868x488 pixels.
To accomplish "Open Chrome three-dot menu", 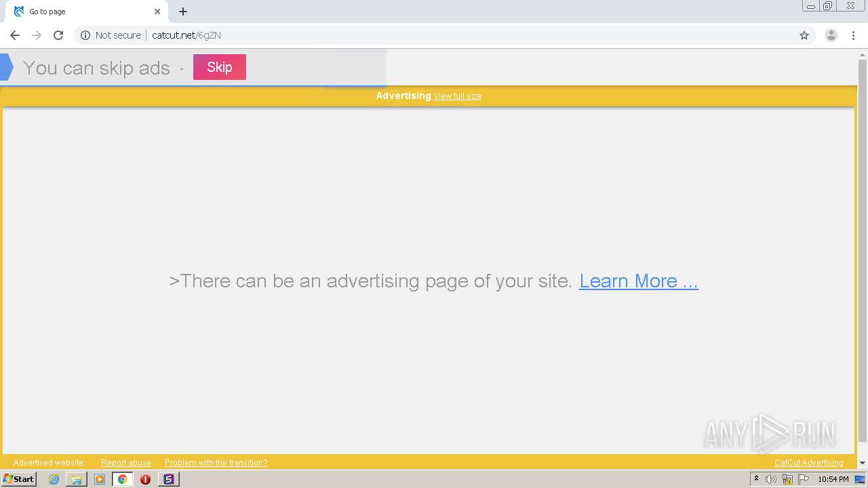I will pos(853,35).
